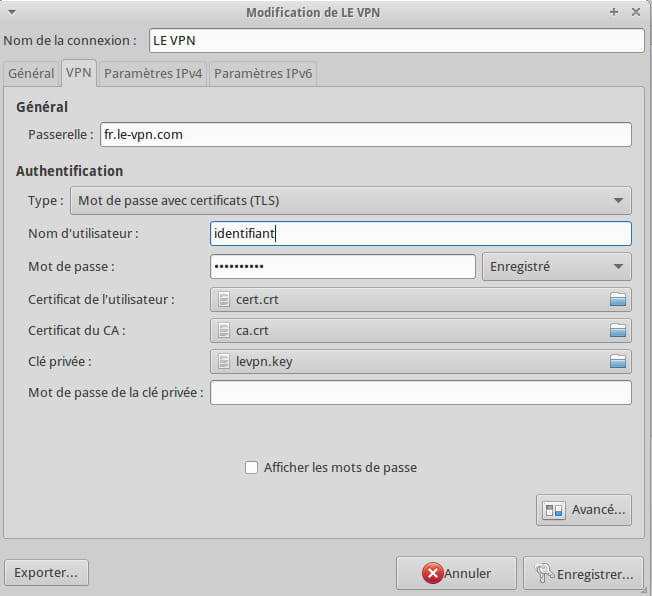Image resolution: width=652 pixels, height=596 pixels.
Task: Open the Paramètres IPv4 tab
Action: [153, 74]
